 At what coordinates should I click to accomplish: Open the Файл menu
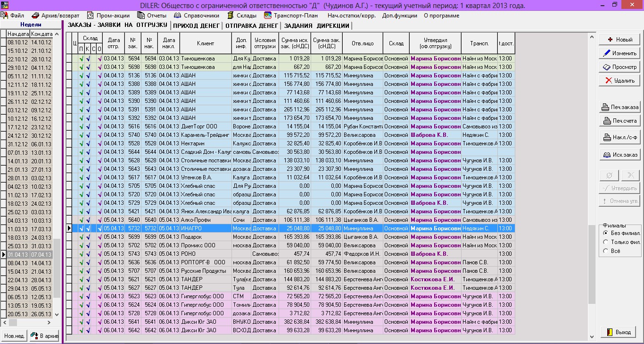(13, 15)
